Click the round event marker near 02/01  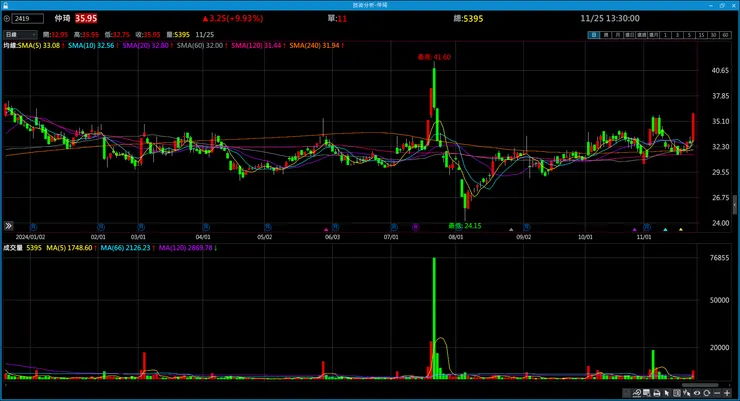[101, 227]
